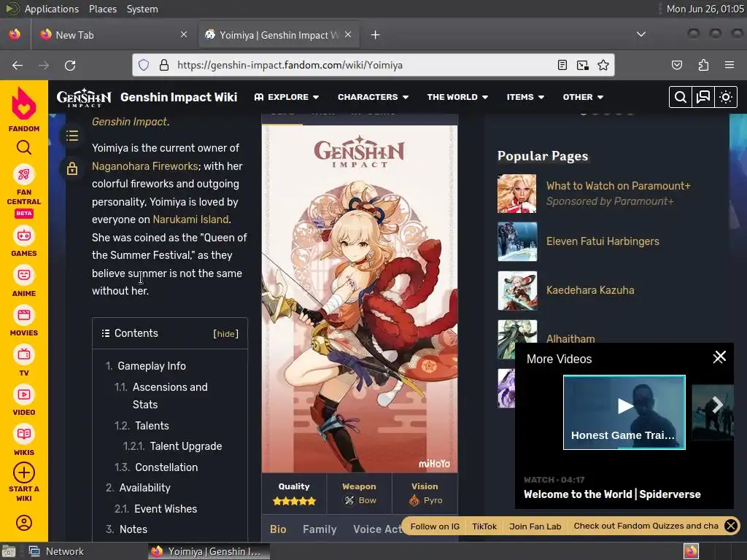This screenshot has height=560, width=747.
Task: Expand The World dropdown menu
Action: click(457, 97)
